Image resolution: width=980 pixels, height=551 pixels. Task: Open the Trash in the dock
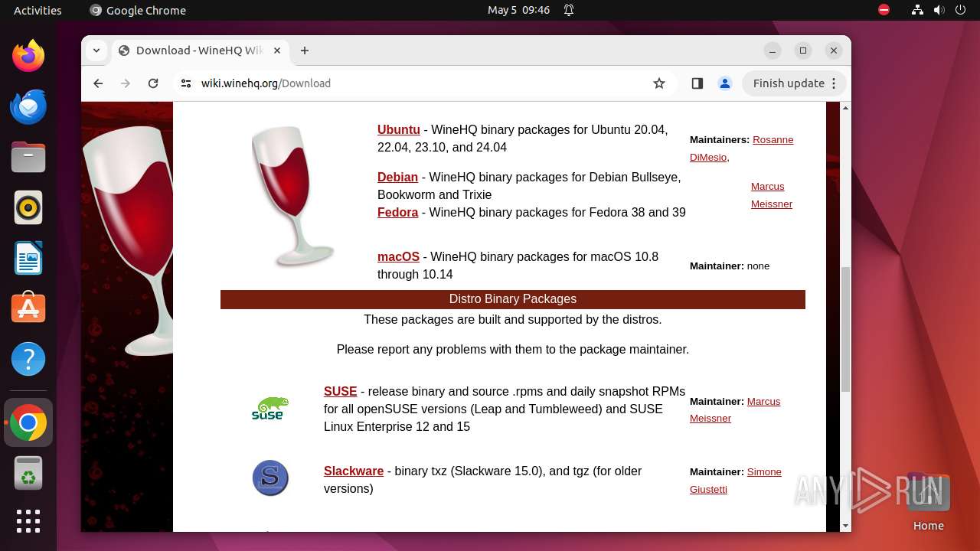(x=28, y=473)
